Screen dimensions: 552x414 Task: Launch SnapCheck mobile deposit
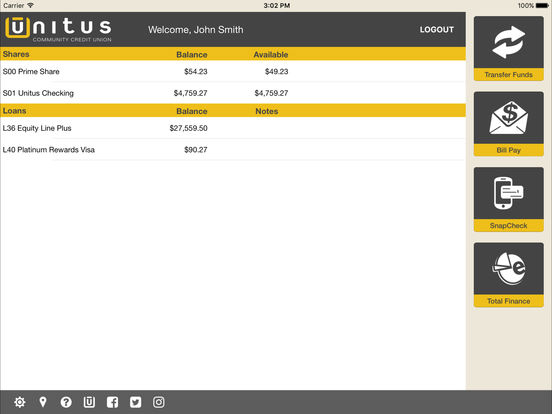click(x=508, y=200)
